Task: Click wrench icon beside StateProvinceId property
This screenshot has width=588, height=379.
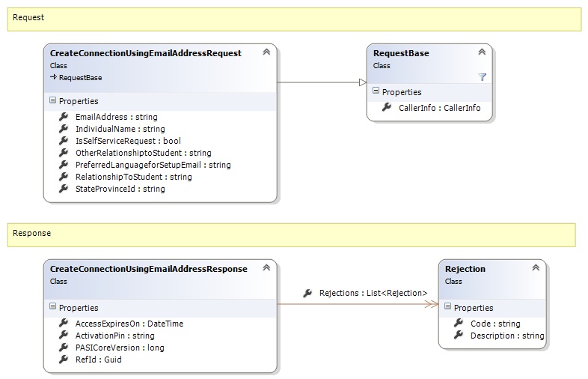Action: pos(64,189)
